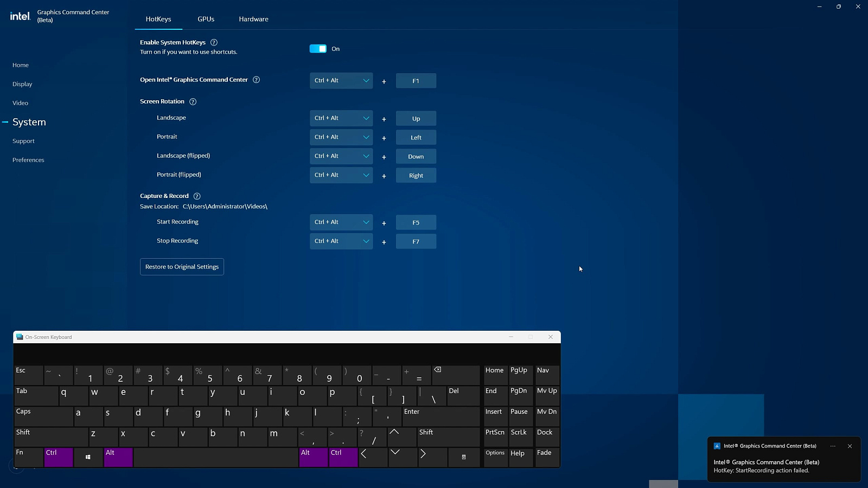Open Preferences in the sidebar
Screen dimensions: 868x488
[28, 160]
